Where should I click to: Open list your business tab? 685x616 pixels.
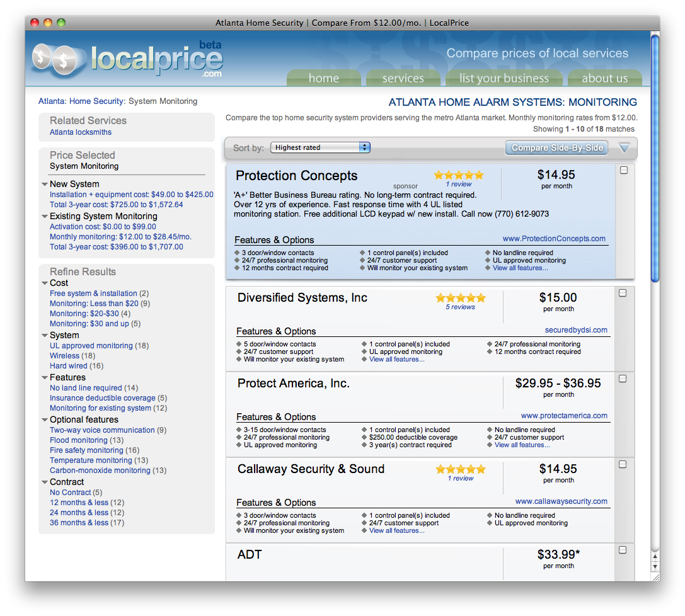click(504, 78)
